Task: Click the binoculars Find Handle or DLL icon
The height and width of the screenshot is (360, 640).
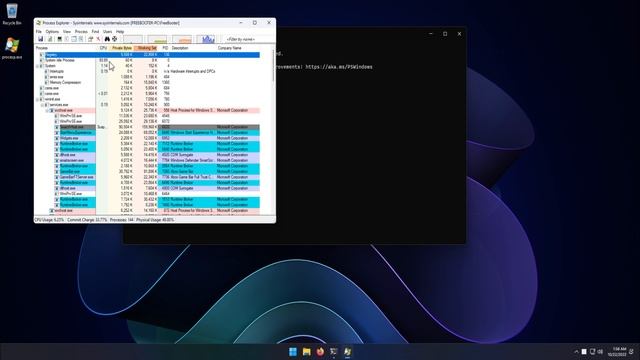Action: (107, 39)
